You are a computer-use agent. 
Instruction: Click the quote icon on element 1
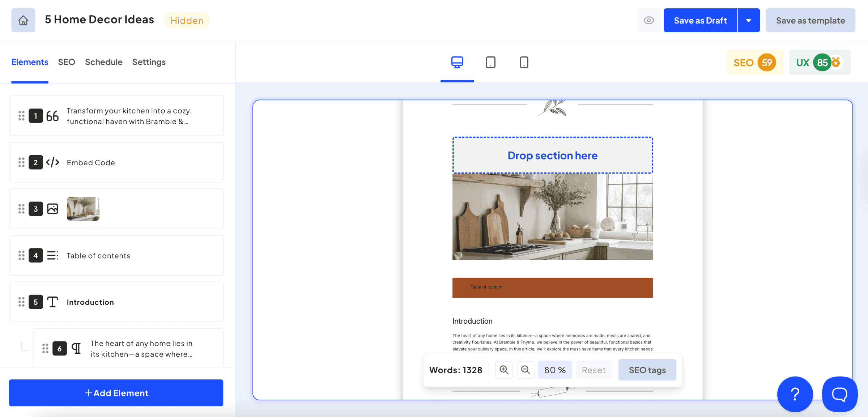click(52, 116)
